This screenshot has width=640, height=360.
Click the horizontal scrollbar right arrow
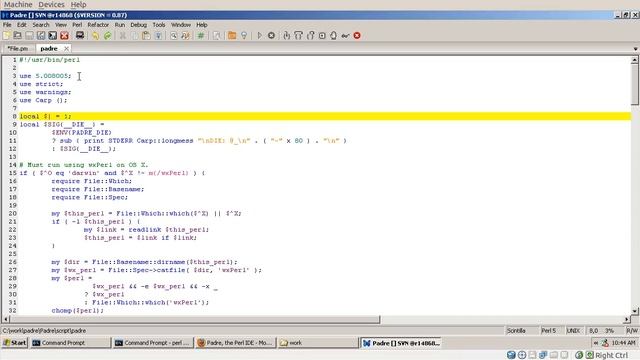click(x=627, y=319)
